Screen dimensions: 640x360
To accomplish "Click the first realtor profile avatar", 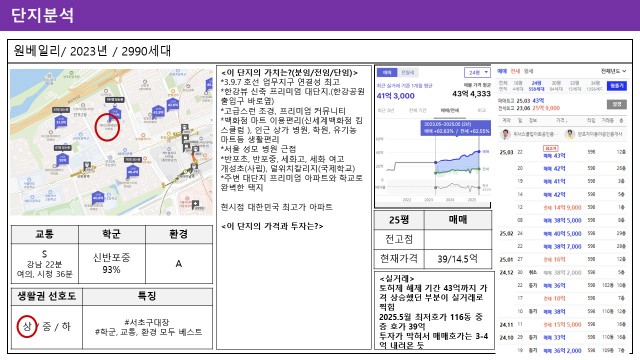I will click(x=506, y=134).
